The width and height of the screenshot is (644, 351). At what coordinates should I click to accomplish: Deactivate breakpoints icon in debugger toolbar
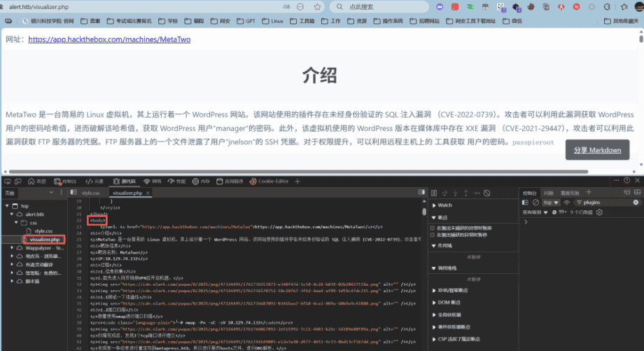click(487, 193)
